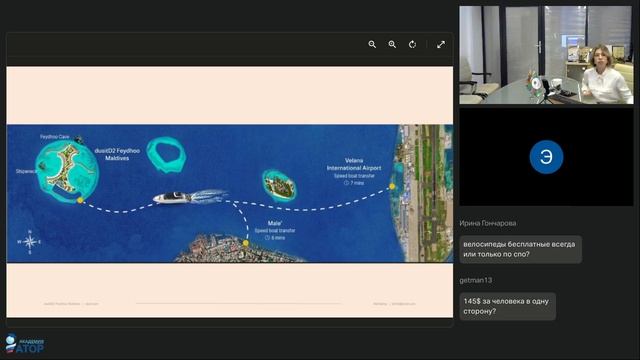Viewport: 640px width, 360px height.
Task: Click the ATOR academy logo
Action: 24,344
